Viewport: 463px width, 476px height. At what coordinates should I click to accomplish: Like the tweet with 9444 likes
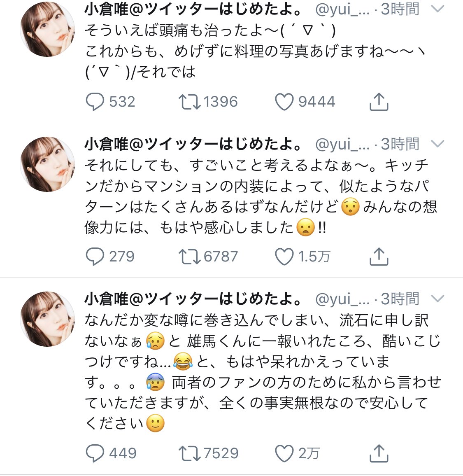pos(284,102)
